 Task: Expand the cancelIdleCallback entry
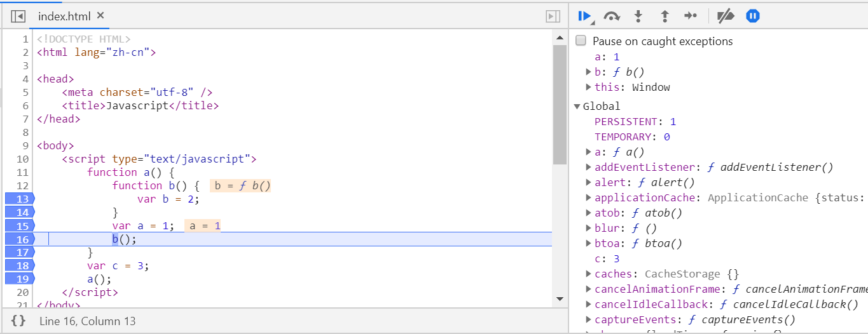click(x=589, y=304)
